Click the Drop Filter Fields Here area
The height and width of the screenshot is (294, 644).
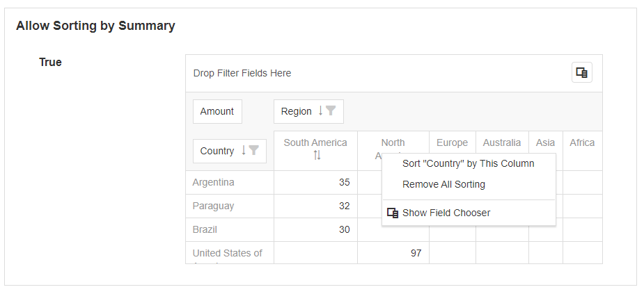[242, 73]
